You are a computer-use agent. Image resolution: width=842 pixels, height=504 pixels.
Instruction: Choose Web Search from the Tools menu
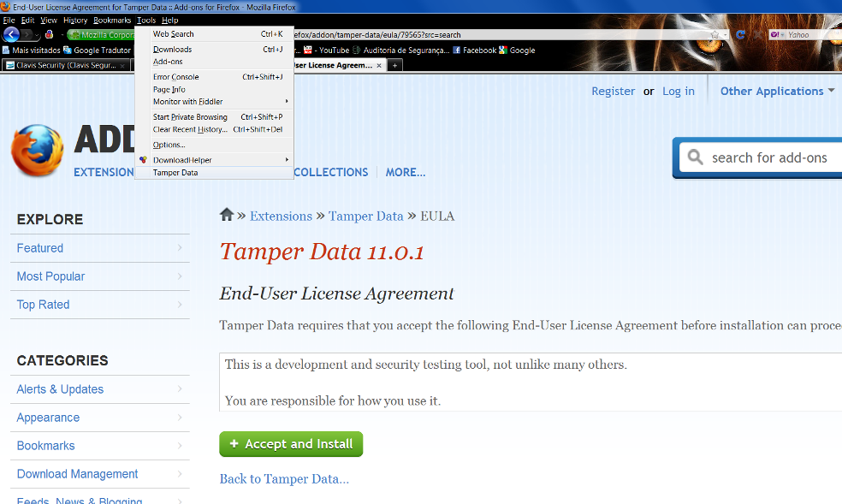(x=214, y=34)
